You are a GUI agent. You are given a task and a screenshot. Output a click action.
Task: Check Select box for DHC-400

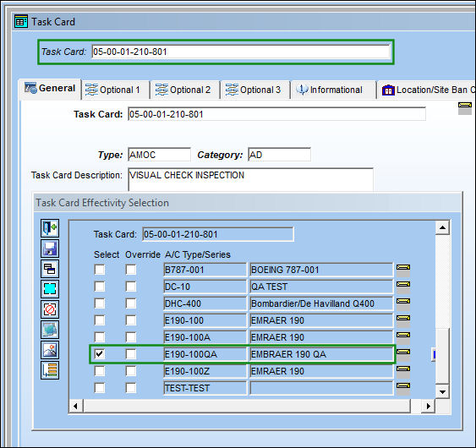pyautogui.click(x=100, y=303)
